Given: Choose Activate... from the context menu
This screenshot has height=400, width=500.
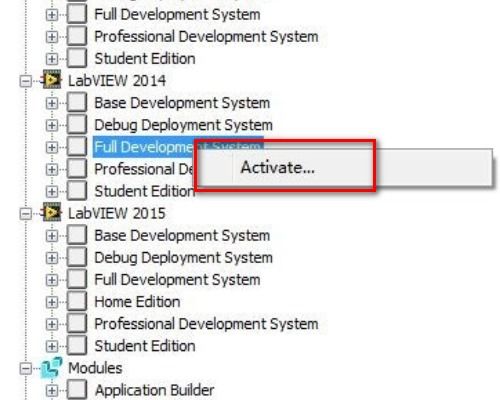Looking at the screenshot, I should (x=277, y=167).
